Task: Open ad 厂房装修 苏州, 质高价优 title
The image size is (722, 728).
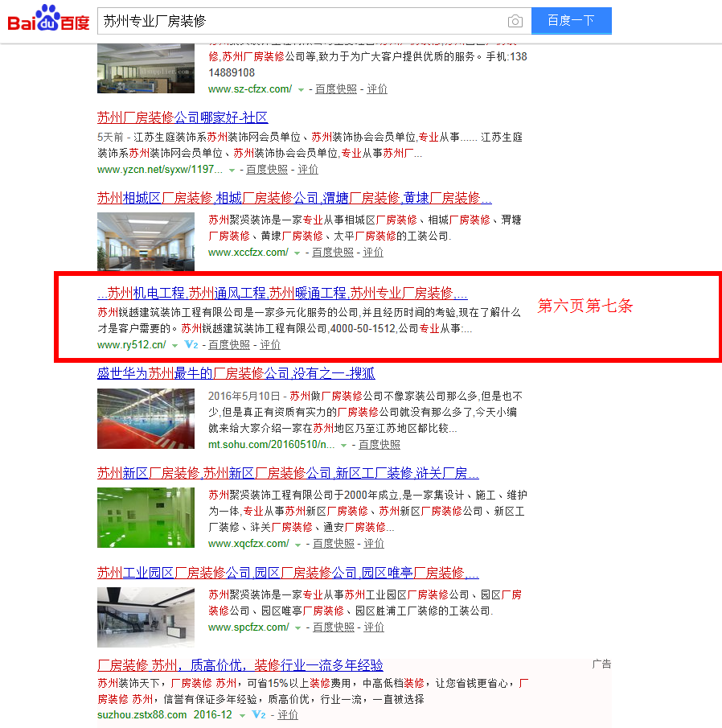Action: tap(240, 665)
